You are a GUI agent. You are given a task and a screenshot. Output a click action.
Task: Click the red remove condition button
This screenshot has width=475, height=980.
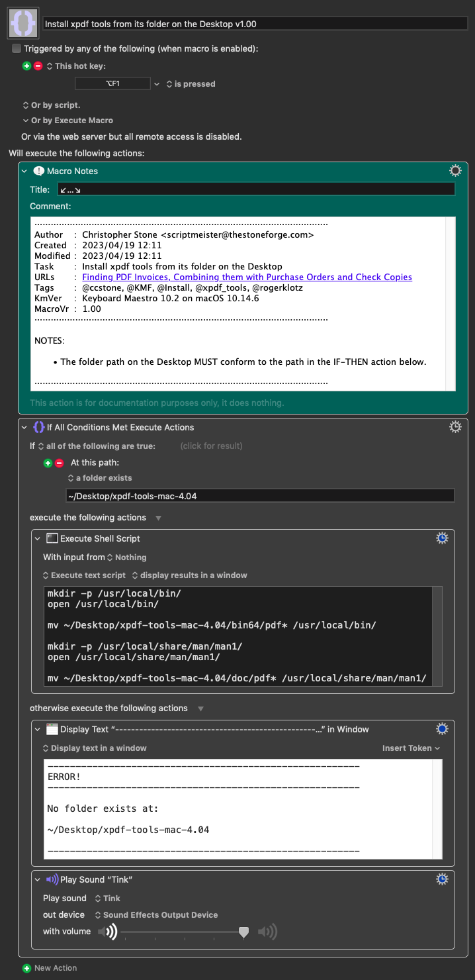click(x=59, y=463)
